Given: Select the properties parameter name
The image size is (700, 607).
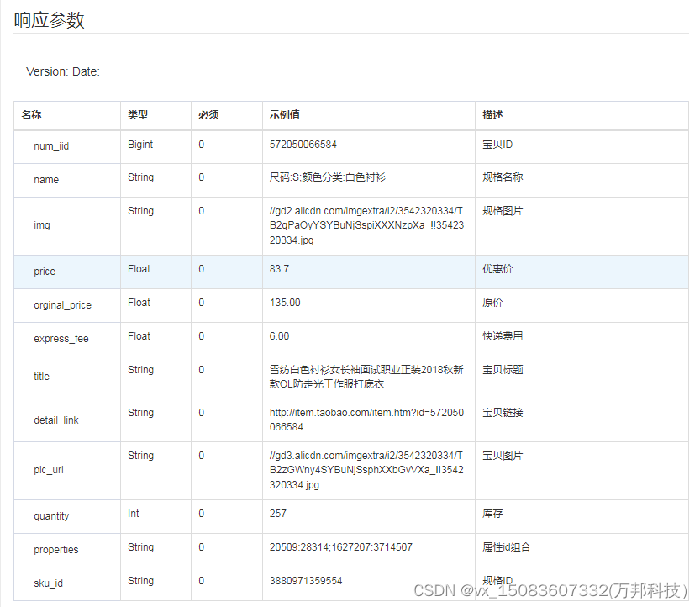Looking at the screenshot, I should (56, 550).
